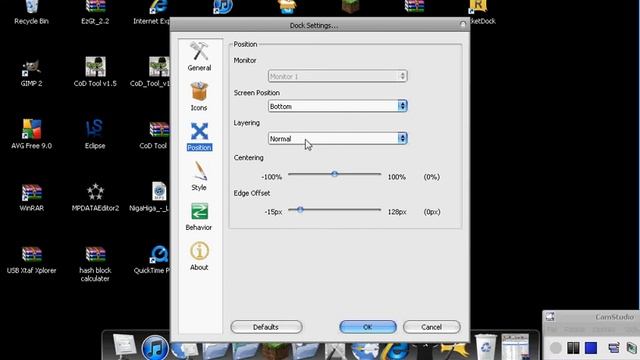Screen dimensions: 640x360
Task: Click the CamStudio record button
Action: (555, 348)
